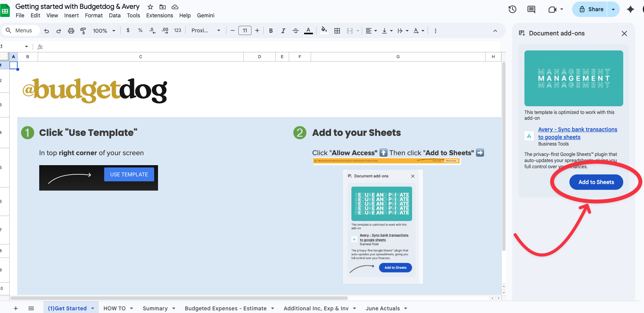Click the borders icon in toolbar
The height and width of the screenshot is (313, 644).
point(337,31)
